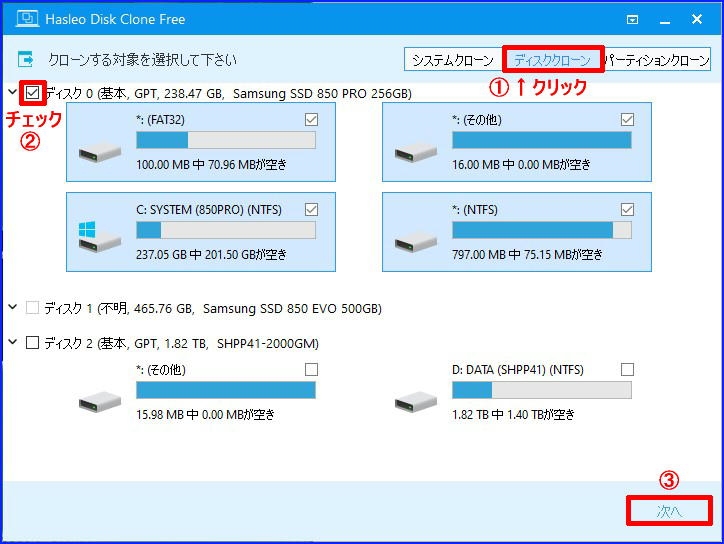Screen dimensions: 724x544
Task: Select the ディスク 0 Samsung SSD 850 PRO label
Action: coord(229,93)
